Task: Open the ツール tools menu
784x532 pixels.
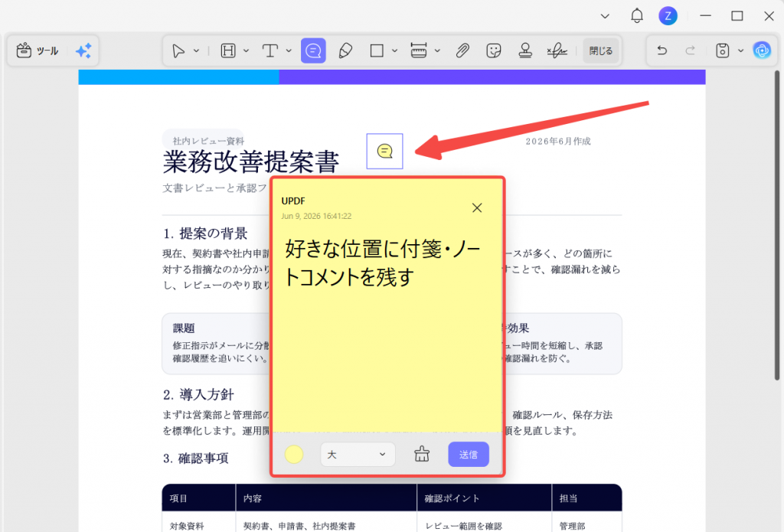Action: 38,51
